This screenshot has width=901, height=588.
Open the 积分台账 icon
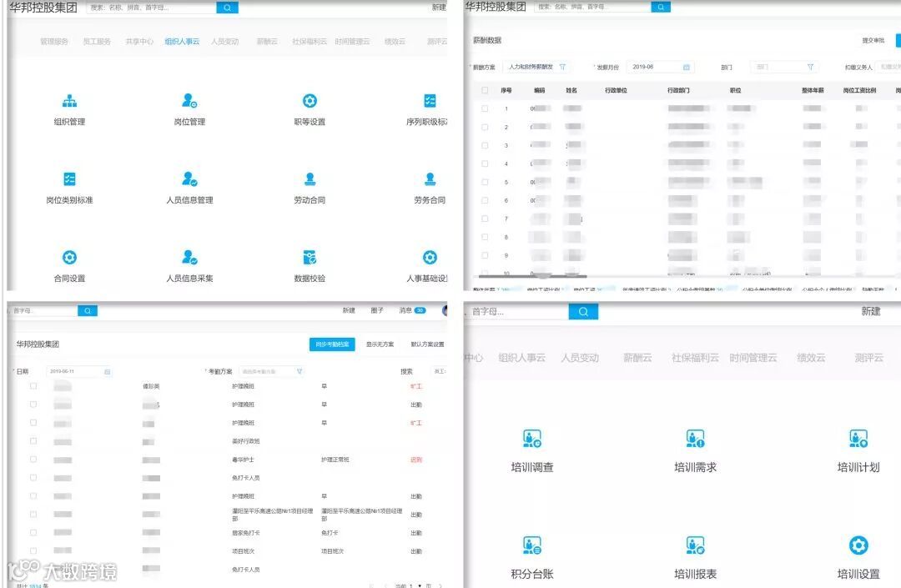tap(532, 545)
